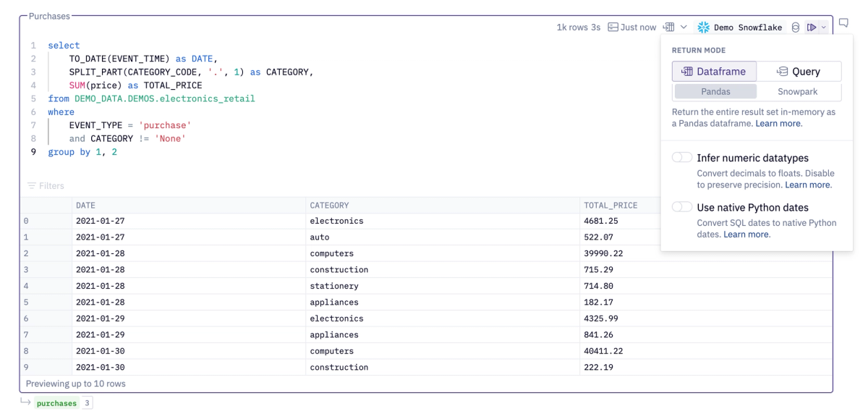
Task: Click the Previewing up to 10 rows footer
Action: [x=76, y=384]
